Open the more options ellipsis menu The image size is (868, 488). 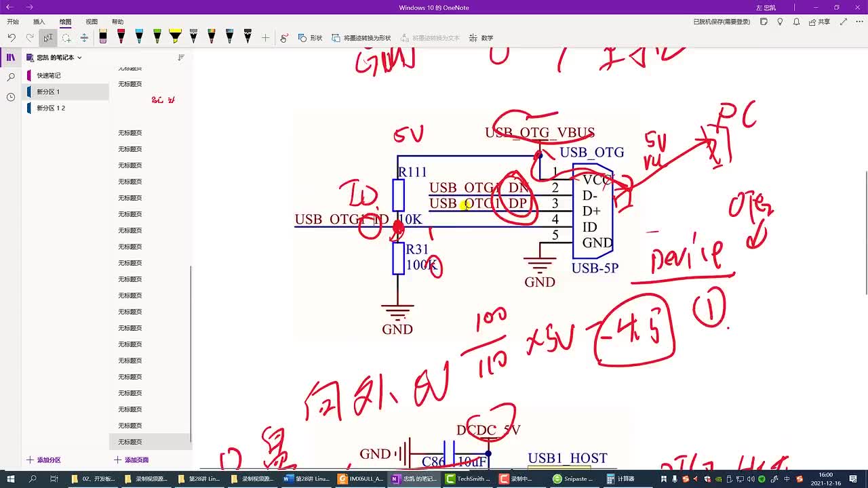[859, 22]
